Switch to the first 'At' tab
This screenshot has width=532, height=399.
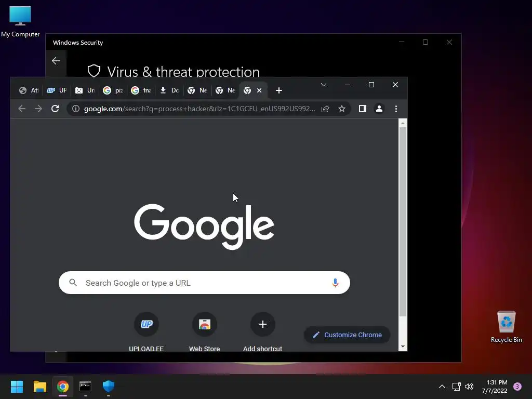tap(29, 90)
